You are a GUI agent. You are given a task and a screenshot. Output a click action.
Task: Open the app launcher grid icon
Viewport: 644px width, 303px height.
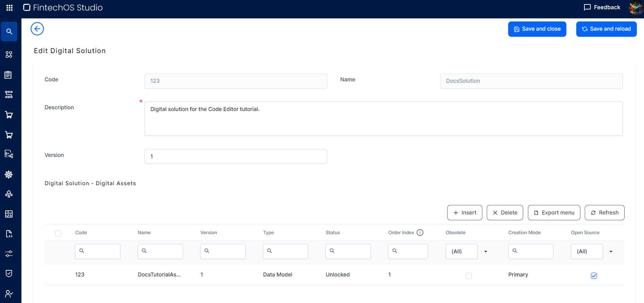(10, 7)
